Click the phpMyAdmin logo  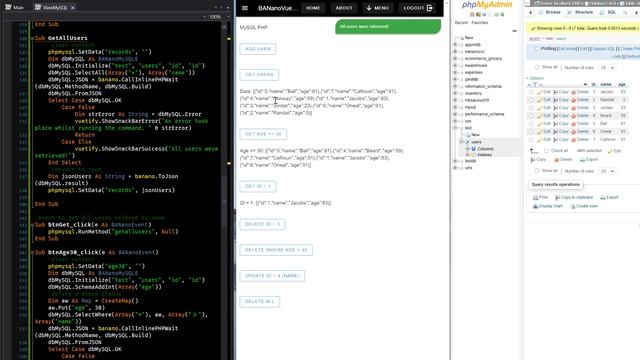click(487, 5)
